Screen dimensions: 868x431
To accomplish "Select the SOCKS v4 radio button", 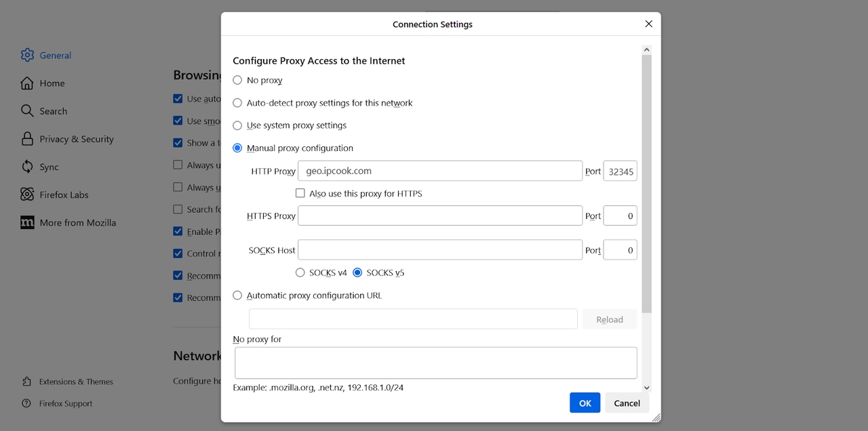I will 300,272.
